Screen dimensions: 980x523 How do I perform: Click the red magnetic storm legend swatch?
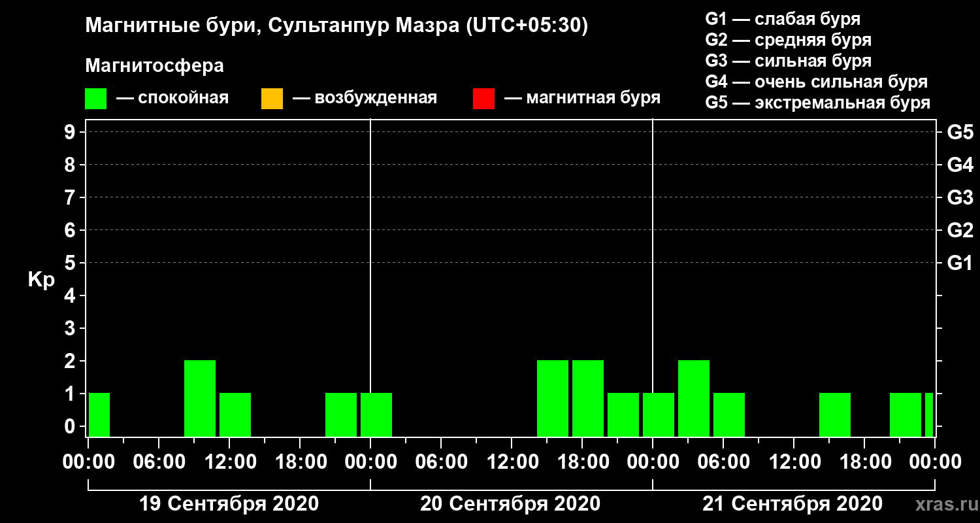[x=483, y=99]
